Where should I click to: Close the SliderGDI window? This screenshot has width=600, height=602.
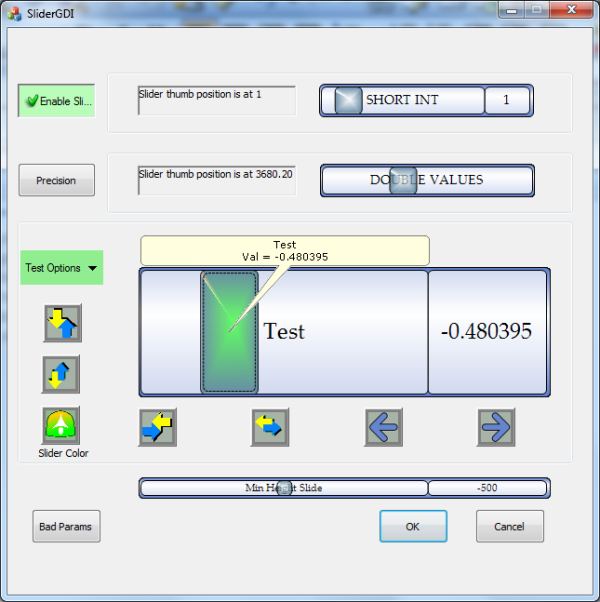(571, 10)
